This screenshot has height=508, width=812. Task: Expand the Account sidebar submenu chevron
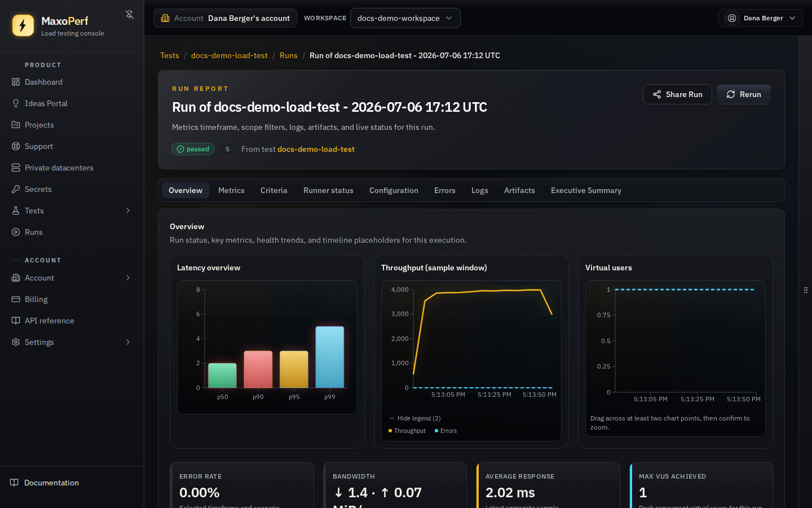[128, 278]
